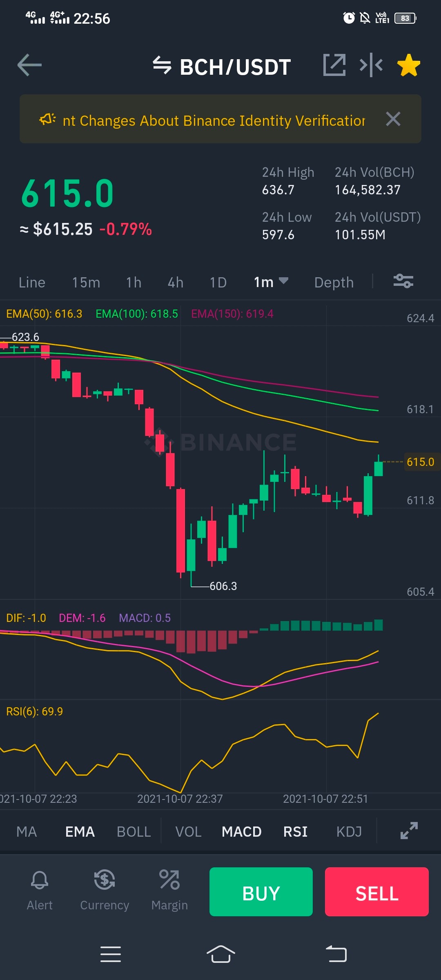Screen dimensions: 441x980
Task: Tap the collapse chart icon beside star
Action: (371, 65)
